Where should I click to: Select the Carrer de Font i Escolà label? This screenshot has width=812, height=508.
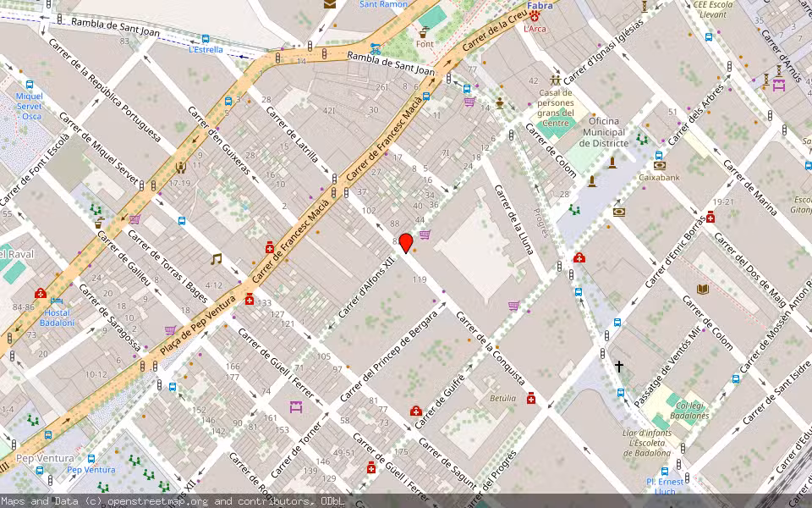[35, 169]
